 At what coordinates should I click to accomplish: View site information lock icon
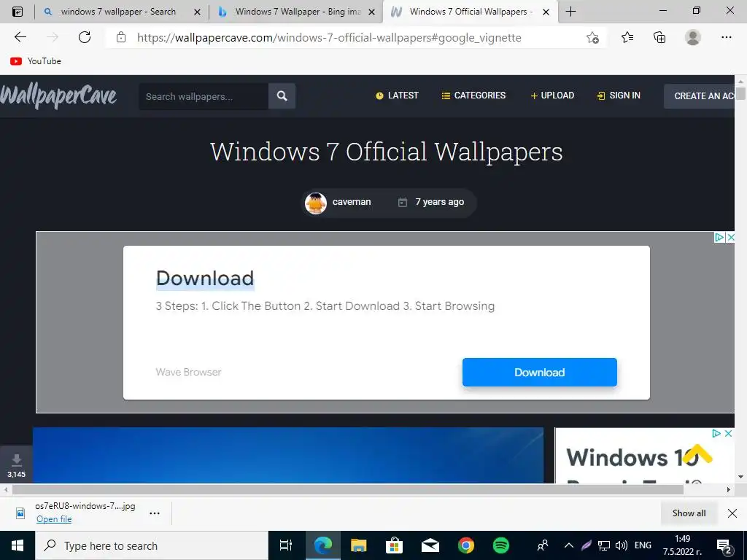tap(121, 37)
